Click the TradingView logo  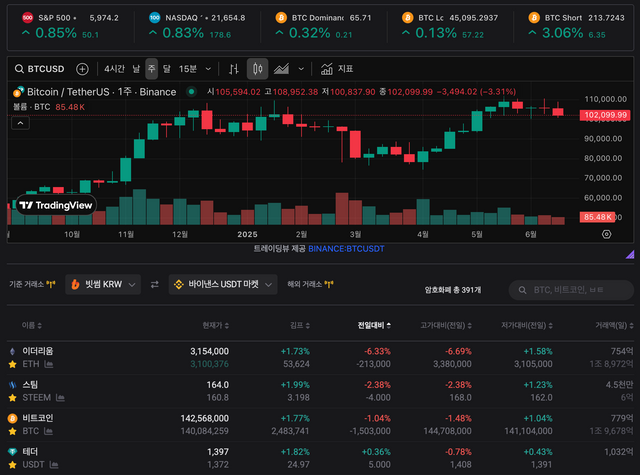point(56,205)
